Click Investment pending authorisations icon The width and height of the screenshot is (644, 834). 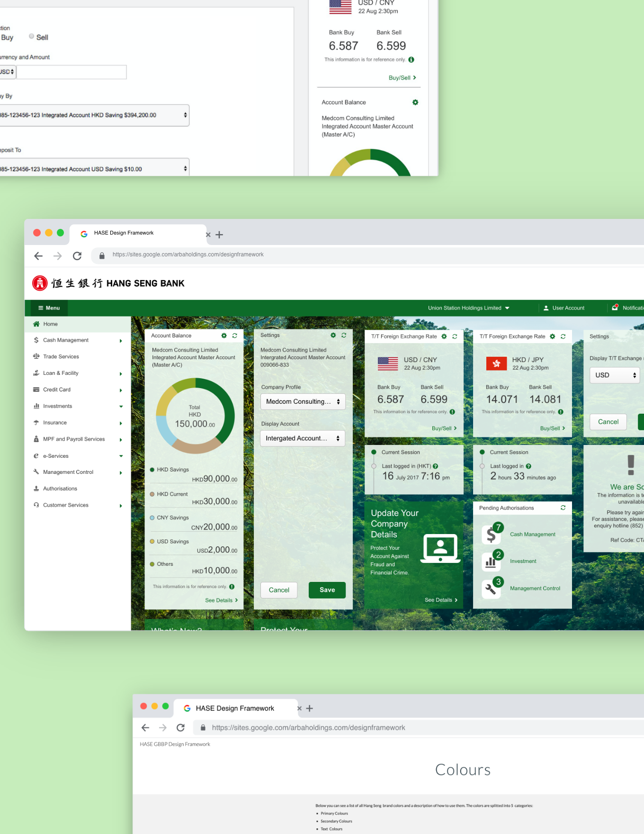click(492, 561)
